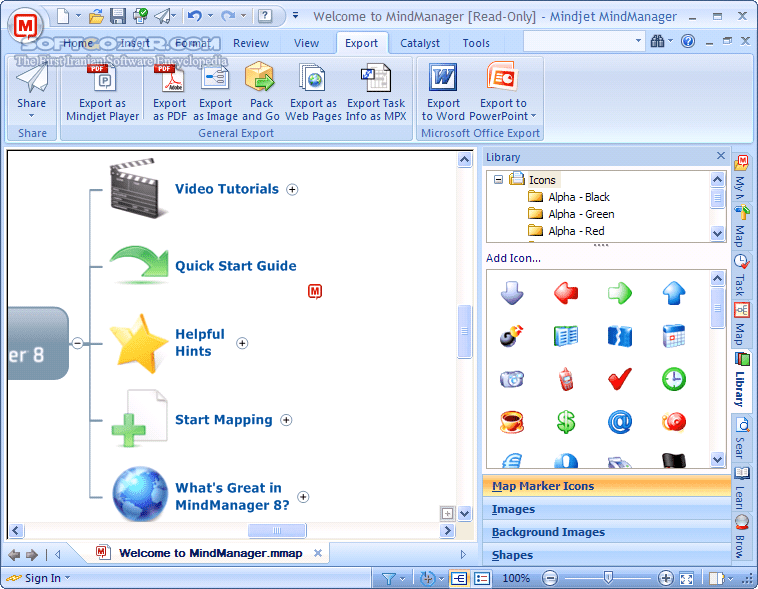758x589 pixels.
Task: Open Map Marker Icons section
Action: [x=607, y=486]
